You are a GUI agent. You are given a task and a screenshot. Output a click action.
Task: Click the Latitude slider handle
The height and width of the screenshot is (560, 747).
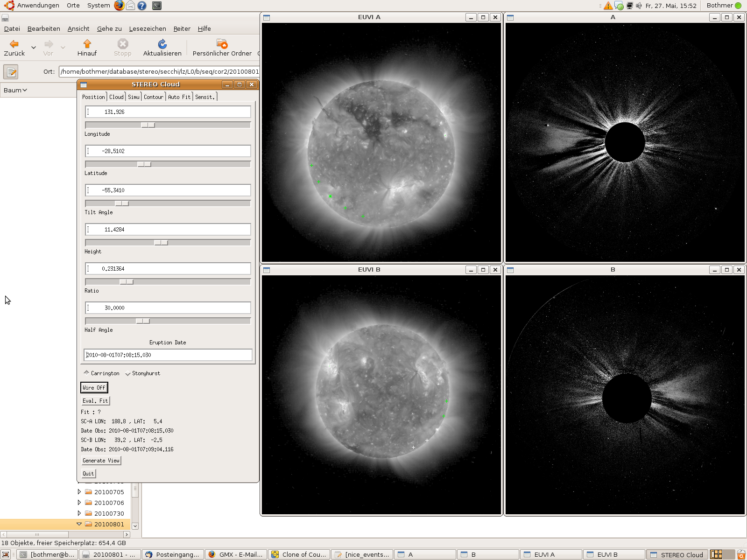click(144, 164)
